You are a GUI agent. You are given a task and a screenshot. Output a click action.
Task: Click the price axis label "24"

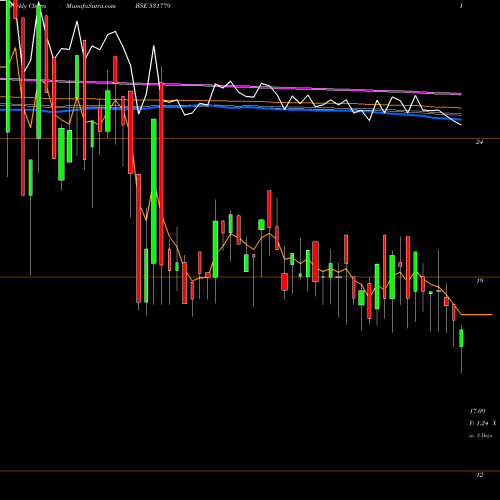tap(479, 142)
